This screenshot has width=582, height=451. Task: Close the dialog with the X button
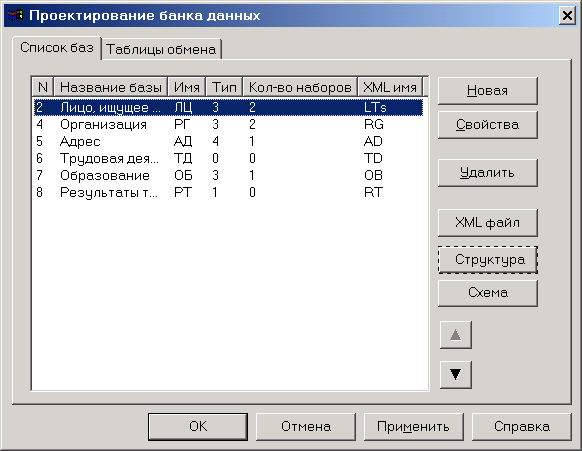coord(567,16)
